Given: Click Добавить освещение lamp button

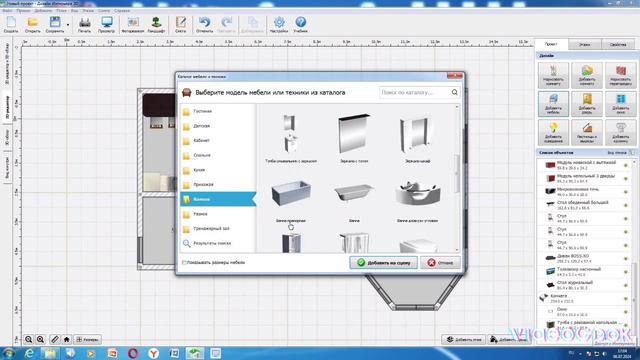Looking at the screenshot, I should click(x=553, y=132).
